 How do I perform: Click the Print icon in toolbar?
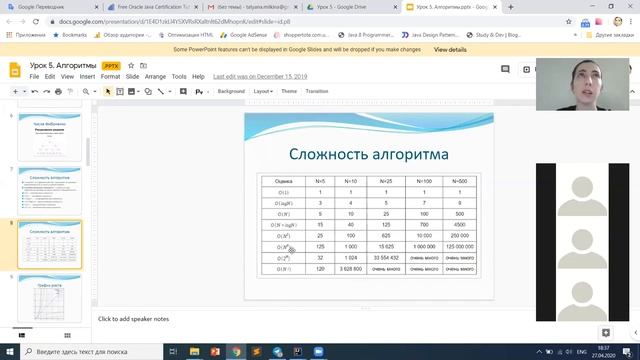58,91
